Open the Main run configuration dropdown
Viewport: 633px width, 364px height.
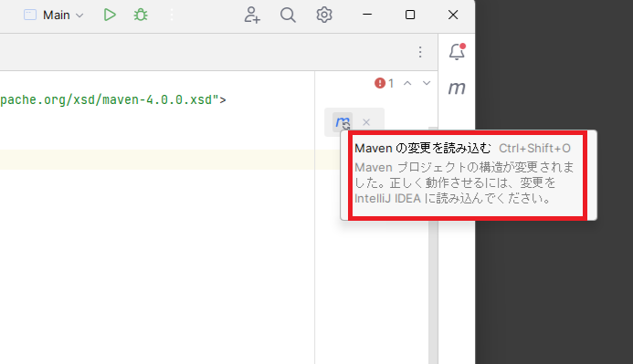pos(54,15)
